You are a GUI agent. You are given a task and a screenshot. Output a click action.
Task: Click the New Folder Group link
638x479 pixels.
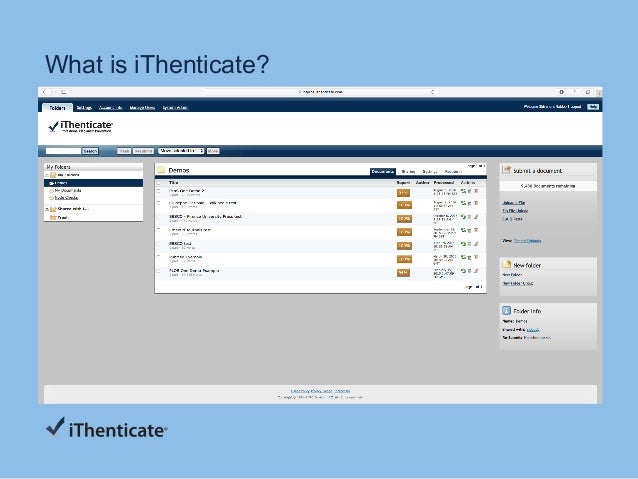tap(518, 283)
